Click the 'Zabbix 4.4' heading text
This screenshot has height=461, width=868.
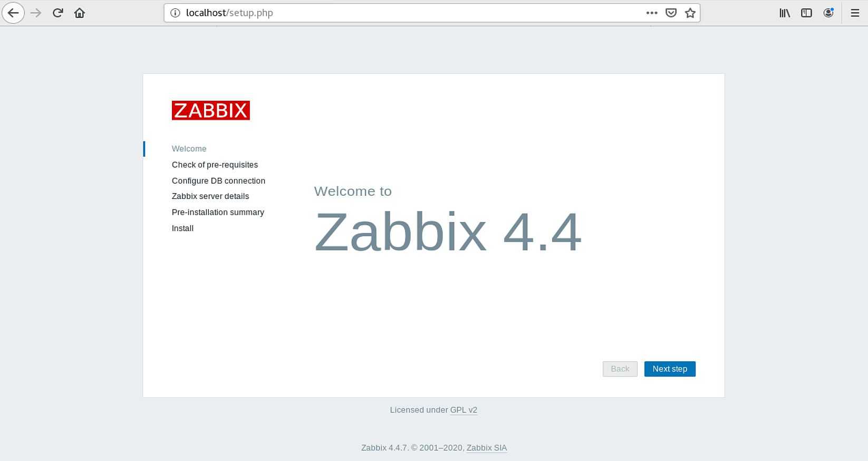(448, 232)
